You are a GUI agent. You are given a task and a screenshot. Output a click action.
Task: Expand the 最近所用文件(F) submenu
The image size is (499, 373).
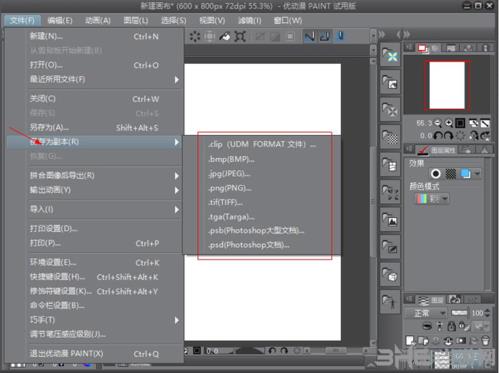[104, 79]
